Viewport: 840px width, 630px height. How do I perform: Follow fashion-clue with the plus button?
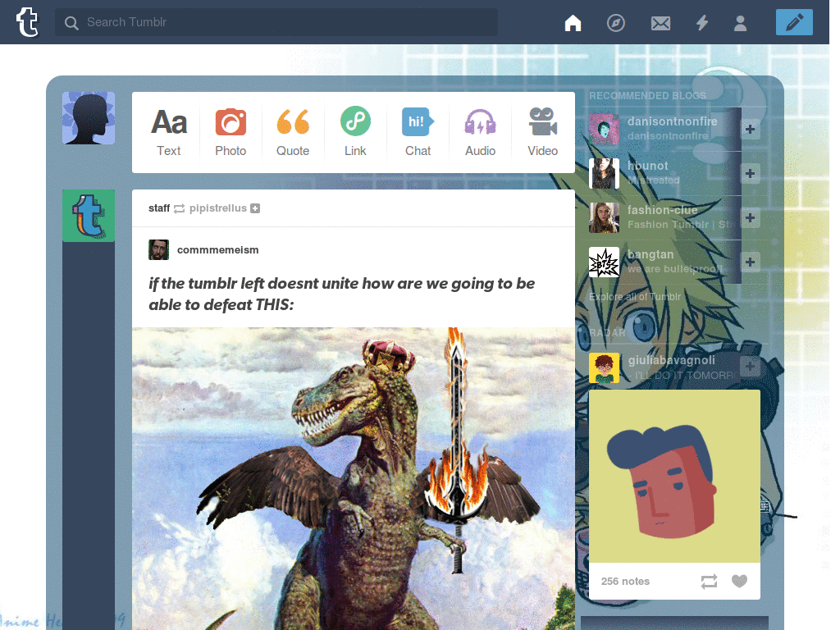coord(750,217)
